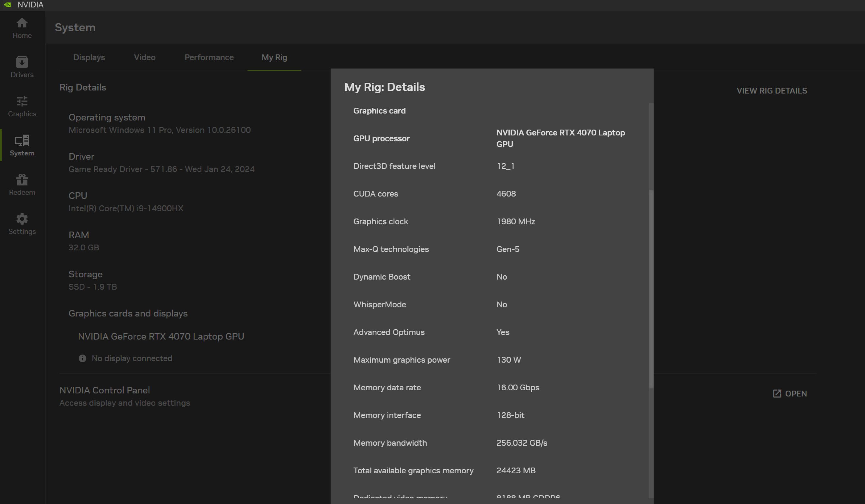
Task: Click the info icon beside No display connected
Action: pos(82,358)
